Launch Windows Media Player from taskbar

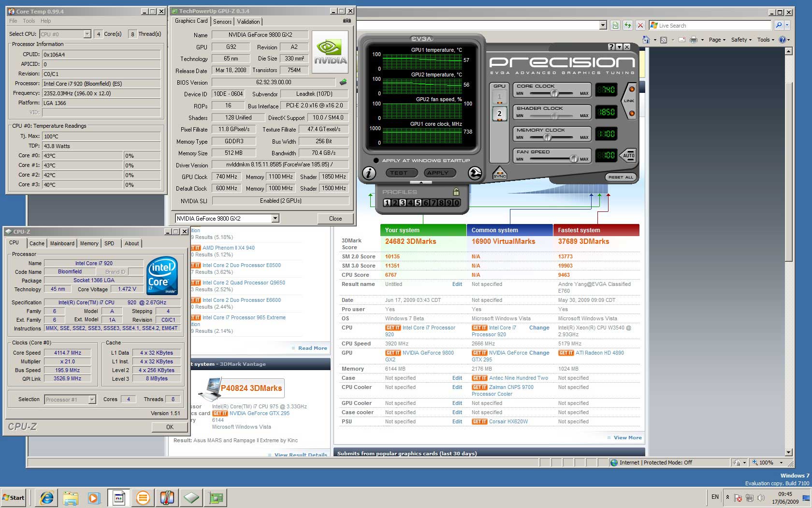93,497
